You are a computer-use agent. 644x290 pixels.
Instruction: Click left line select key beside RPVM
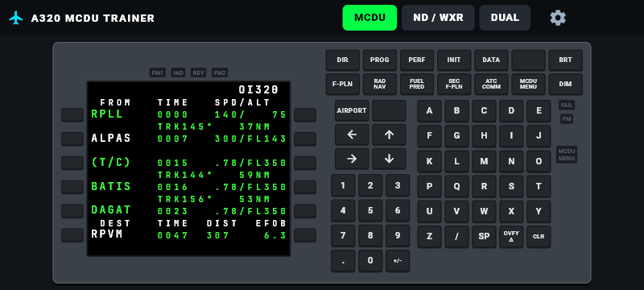(x=72, y=235)
